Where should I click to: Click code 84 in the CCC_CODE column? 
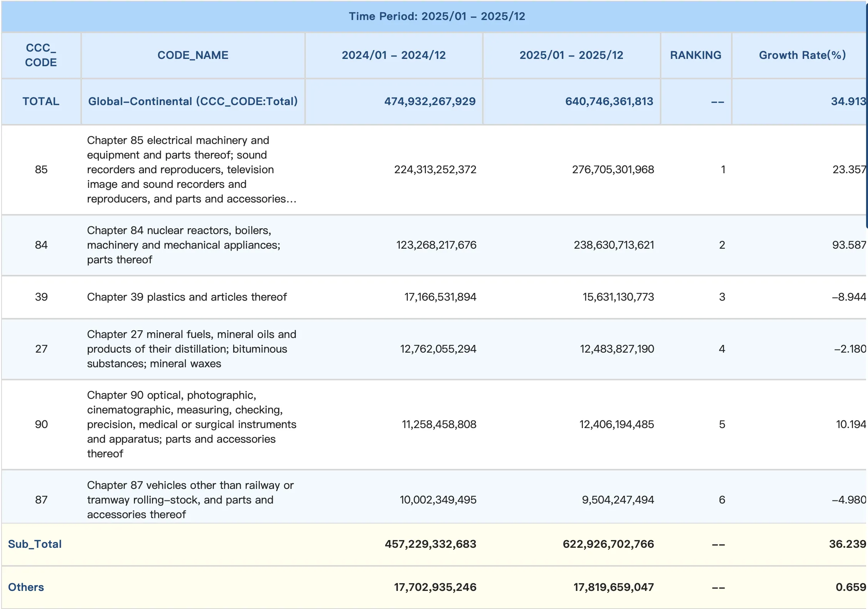pyautogui.click(x=41, y=245)
